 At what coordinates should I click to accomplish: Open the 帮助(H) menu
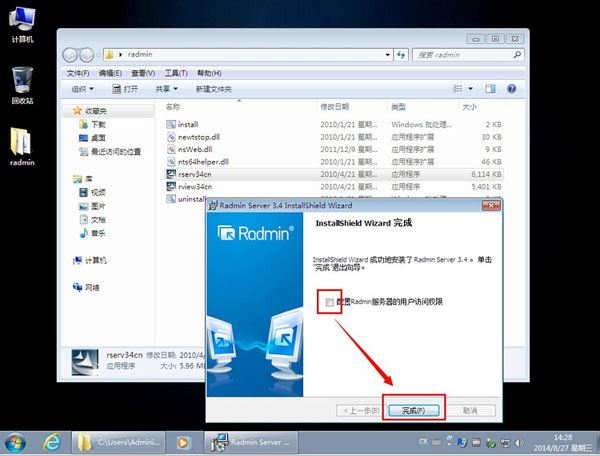pos(209,73)
